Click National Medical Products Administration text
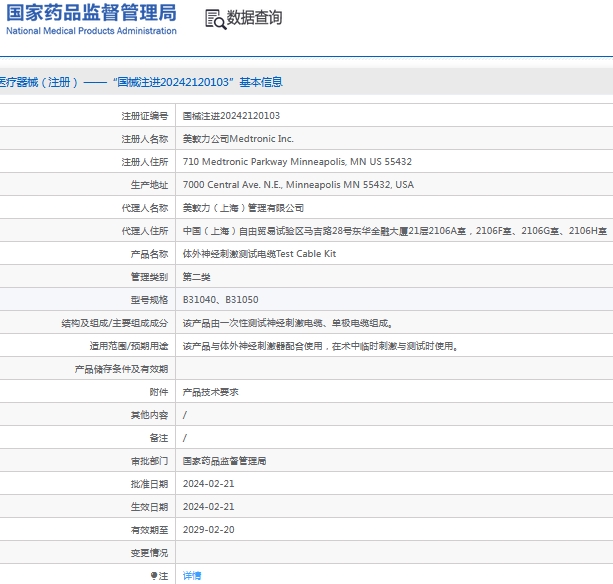This screenshot has height=584, width=613. 91,31
